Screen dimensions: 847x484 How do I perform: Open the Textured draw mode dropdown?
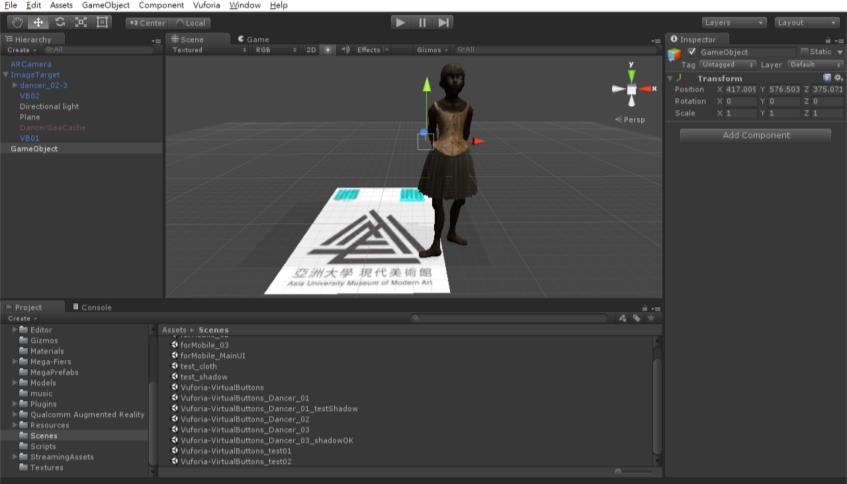click(x=209, y=50)
